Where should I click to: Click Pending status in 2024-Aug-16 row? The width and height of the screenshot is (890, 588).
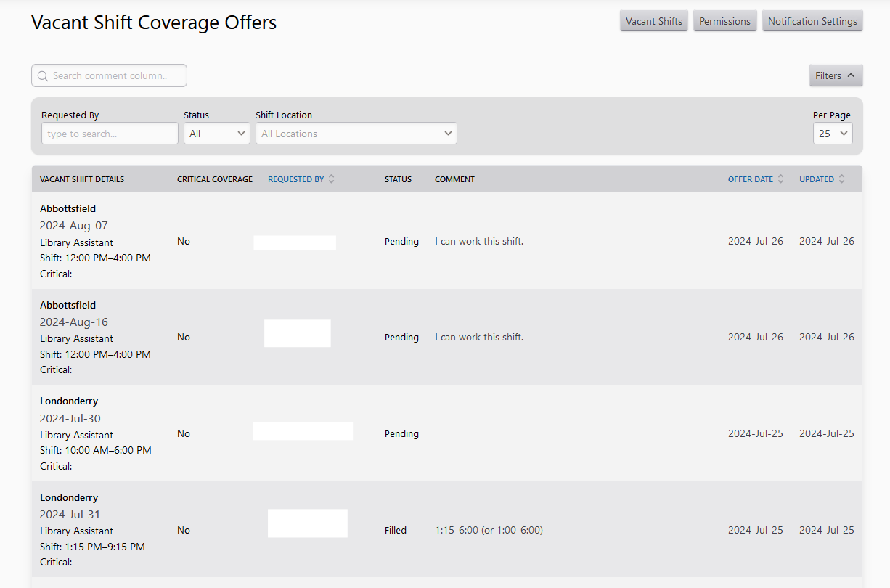401,337
